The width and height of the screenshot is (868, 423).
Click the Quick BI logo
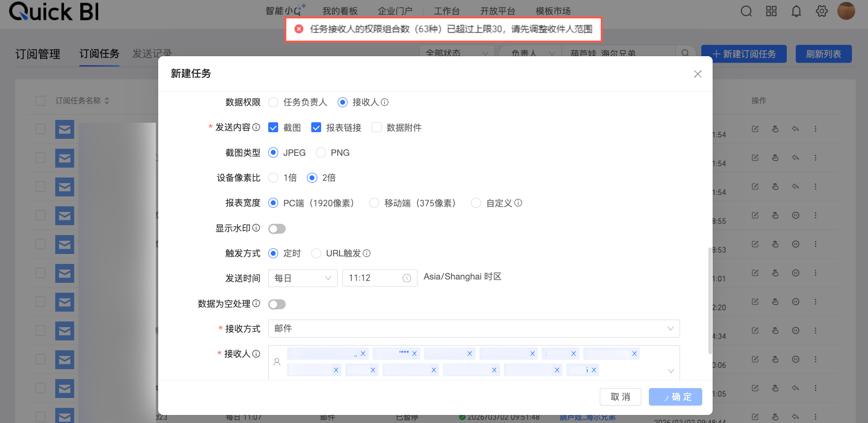tap(54, 11)
